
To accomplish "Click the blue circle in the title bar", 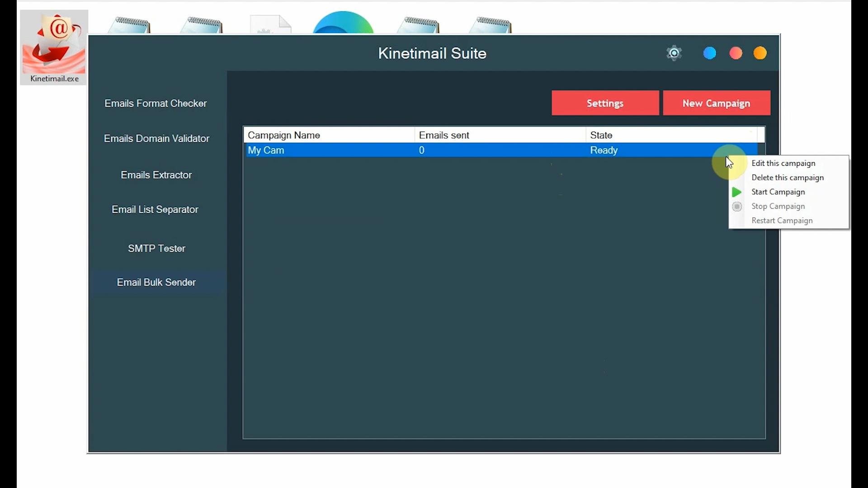I will coord(709,52).
